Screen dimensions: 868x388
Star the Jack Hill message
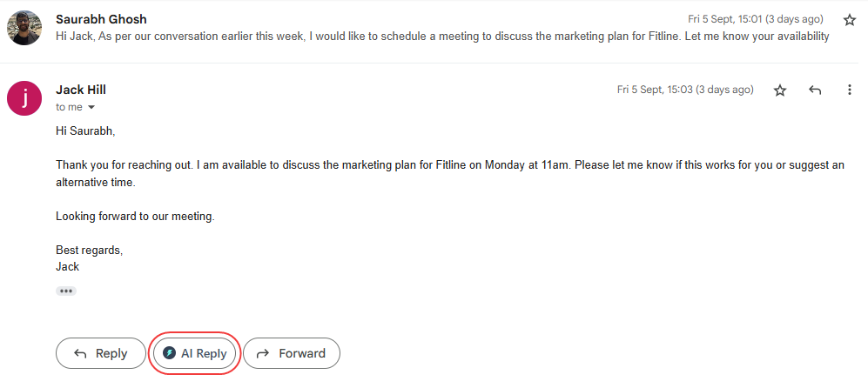pos(780,90)
